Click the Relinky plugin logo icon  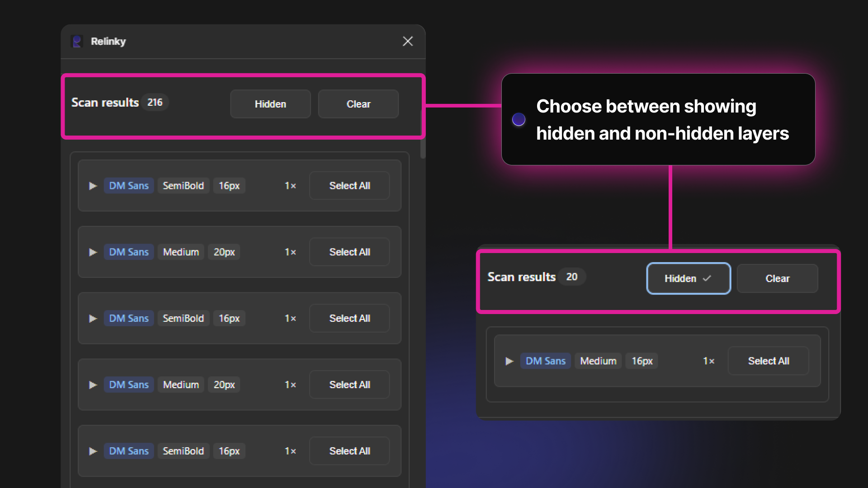tap(77, 42)
